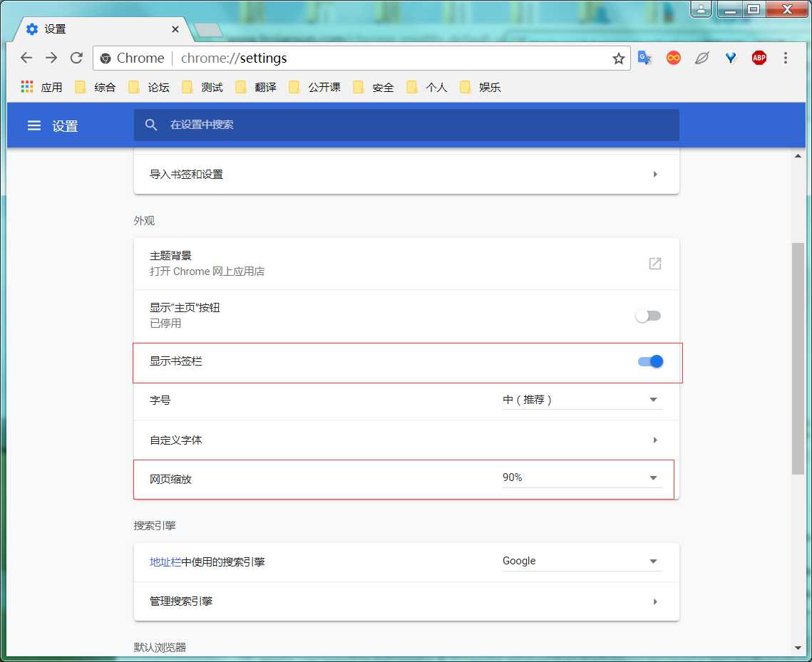Open the settings hamburger menu
Screen dimensions: 812x662
[34, 126]
